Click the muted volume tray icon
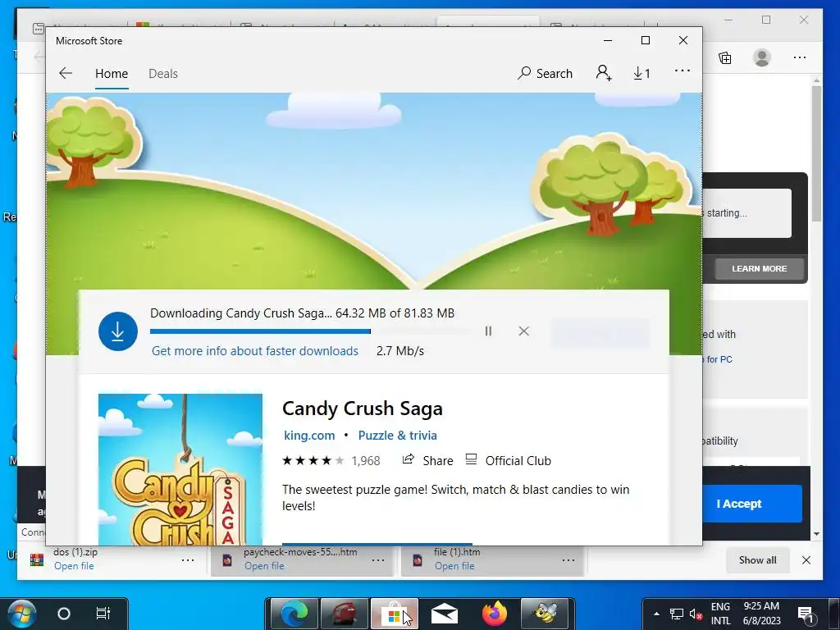Screen dimensions: 840x630 pos(696,614)
